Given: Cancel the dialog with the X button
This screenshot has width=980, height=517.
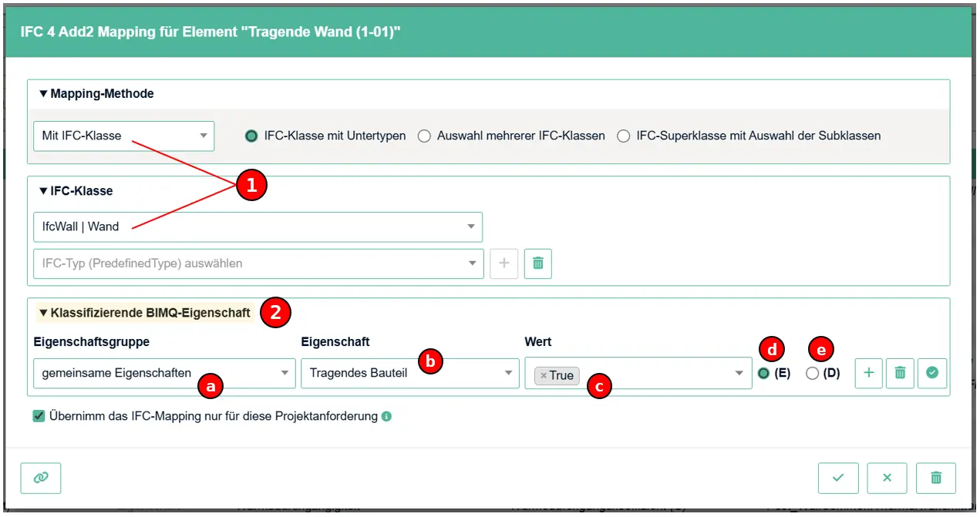Looking at the screenshot, I should coord(887,478).
